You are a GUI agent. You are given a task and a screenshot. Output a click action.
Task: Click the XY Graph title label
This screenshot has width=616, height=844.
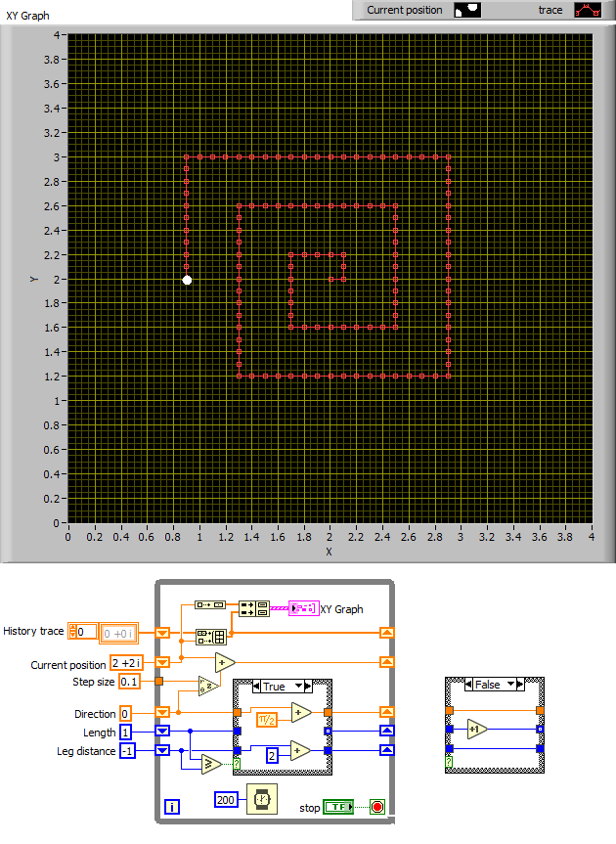point(27,16)
